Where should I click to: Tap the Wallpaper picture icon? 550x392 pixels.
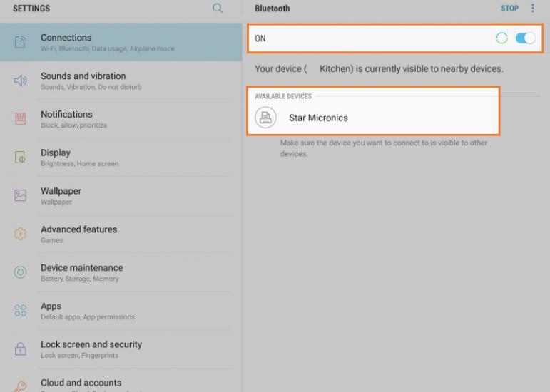(x=21, y=196)
